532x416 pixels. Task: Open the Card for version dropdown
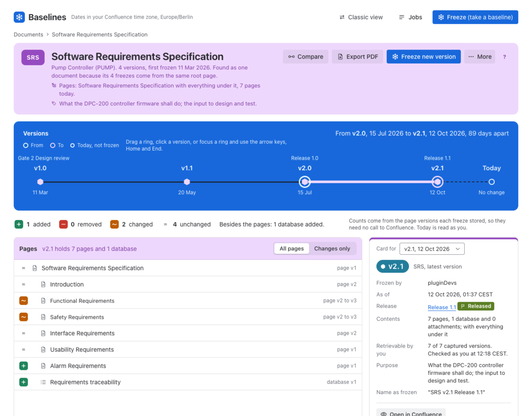432,249
